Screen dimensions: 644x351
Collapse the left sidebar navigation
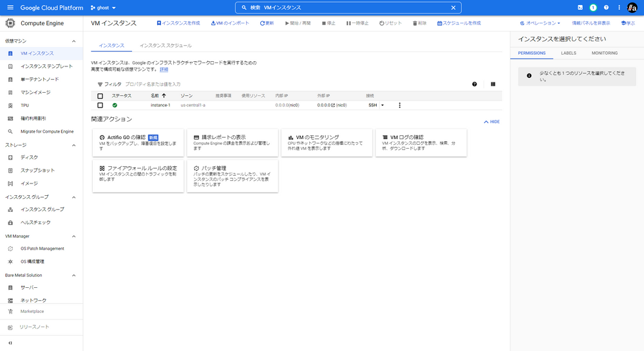pyautogui.click(x=10, y=343)
